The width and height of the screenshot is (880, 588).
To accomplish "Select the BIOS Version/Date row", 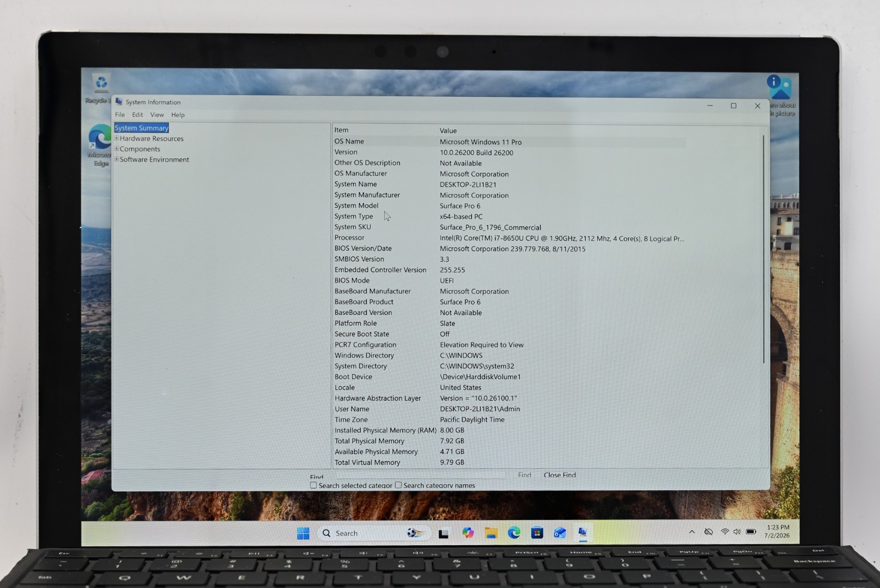I will [x=509, y=248].
